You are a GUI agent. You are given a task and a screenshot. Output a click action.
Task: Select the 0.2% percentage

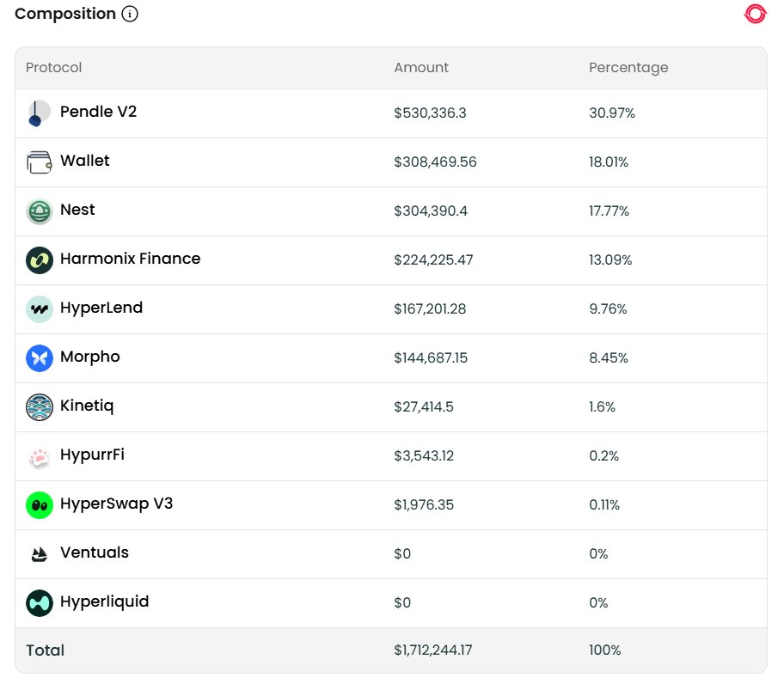[603, 455]
